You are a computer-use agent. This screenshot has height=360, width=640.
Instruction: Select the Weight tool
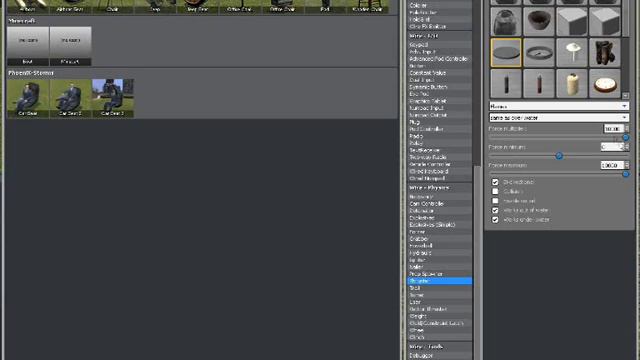(x=440, y=316)
